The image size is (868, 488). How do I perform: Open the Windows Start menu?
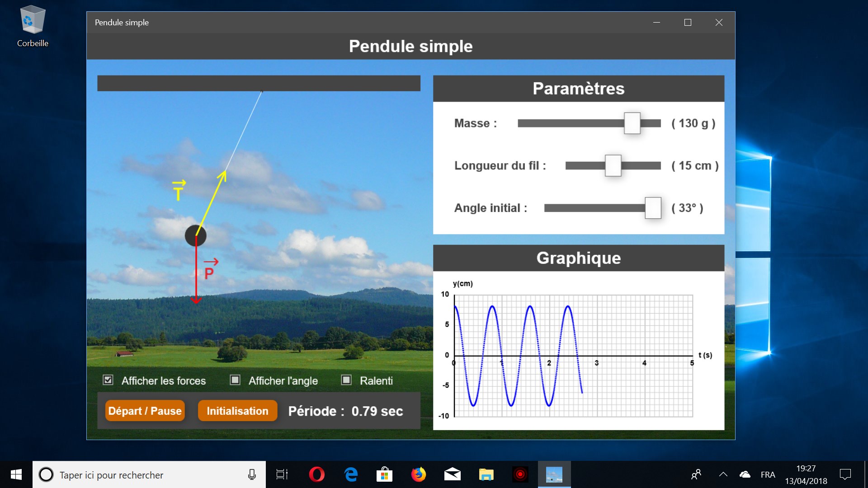16,474
